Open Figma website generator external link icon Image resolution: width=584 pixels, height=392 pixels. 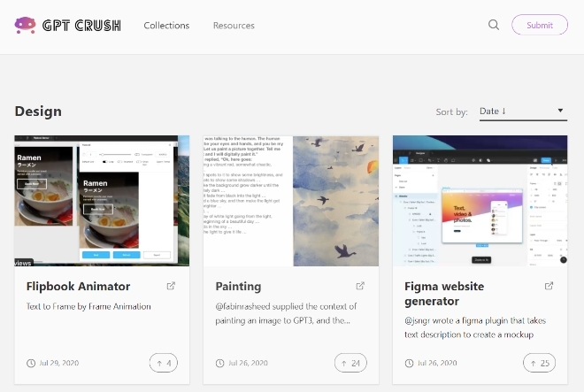coord(549,286)
